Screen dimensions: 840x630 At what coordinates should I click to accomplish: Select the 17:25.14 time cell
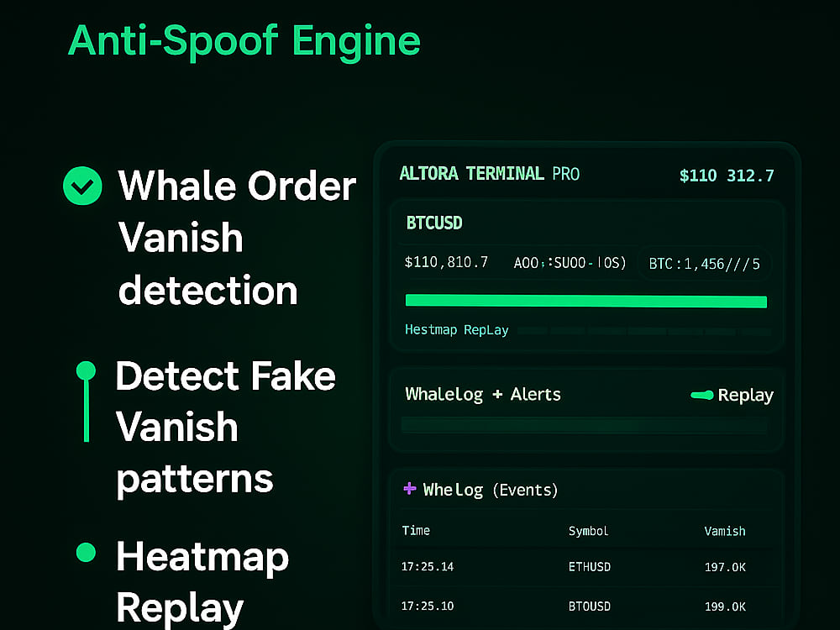pos(428,567)
